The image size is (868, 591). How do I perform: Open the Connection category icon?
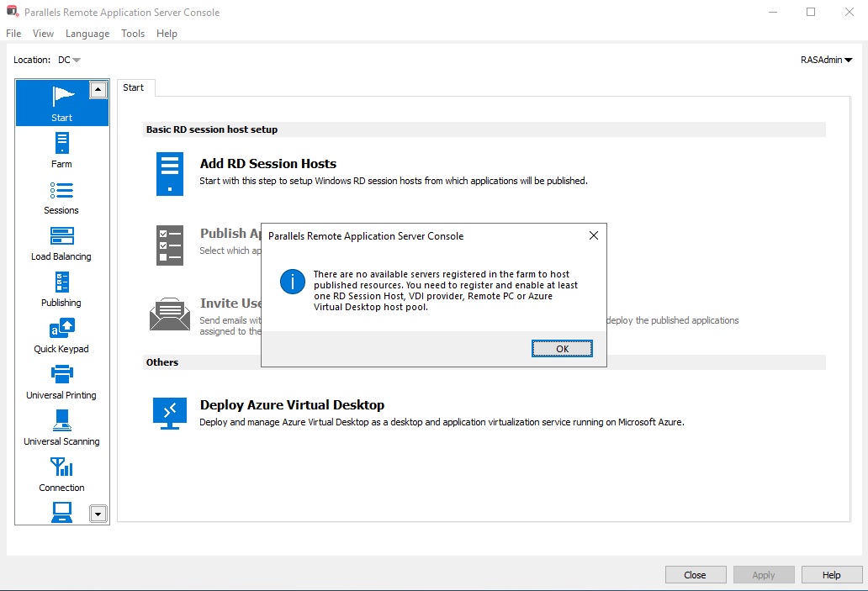click(x=61, y=467)
